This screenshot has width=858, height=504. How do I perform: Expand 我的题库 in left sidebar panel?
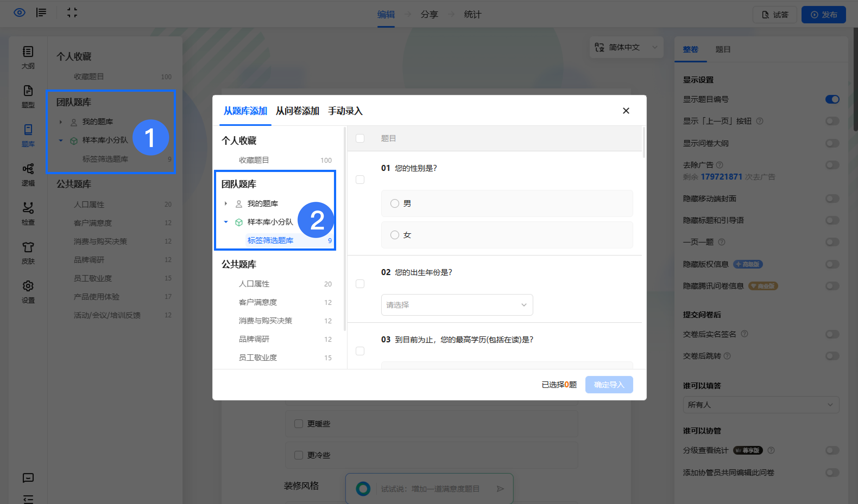(61, 122)
